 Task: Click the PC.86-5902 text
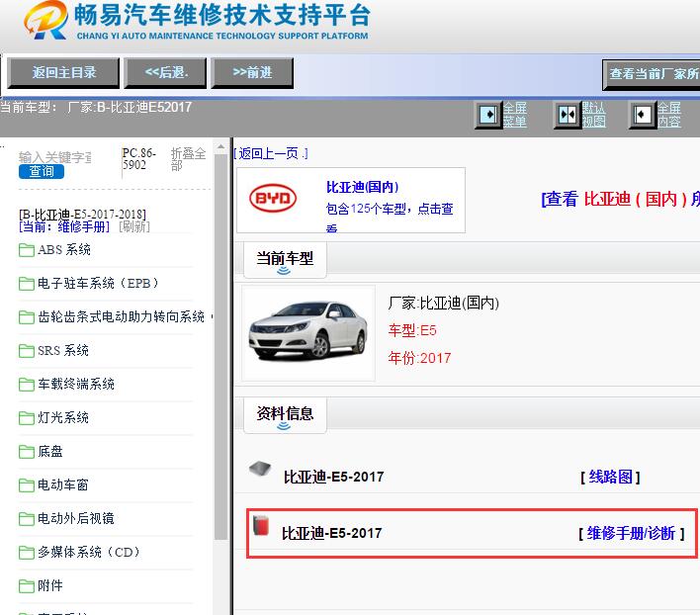point(139,159)
